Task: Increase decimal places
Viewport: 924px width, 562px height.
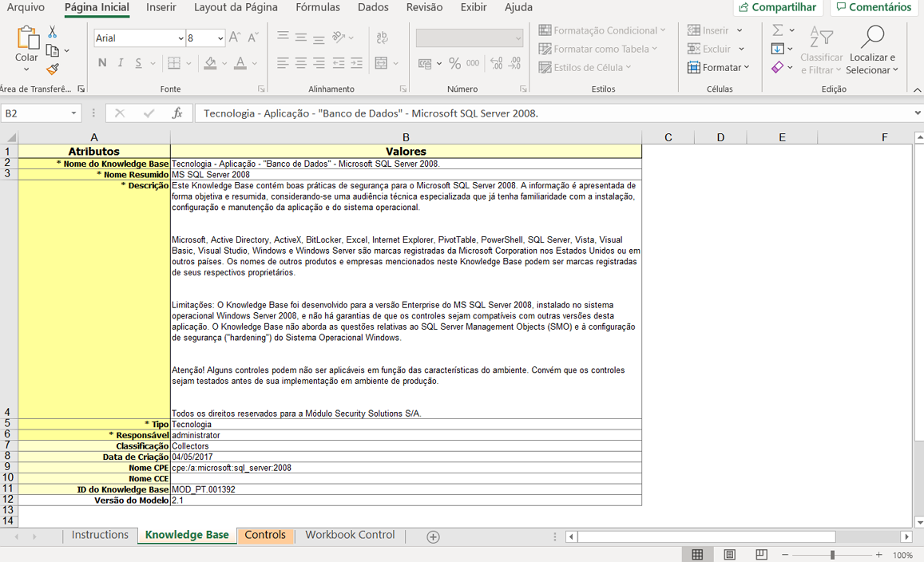Action: tap(497, 63)
